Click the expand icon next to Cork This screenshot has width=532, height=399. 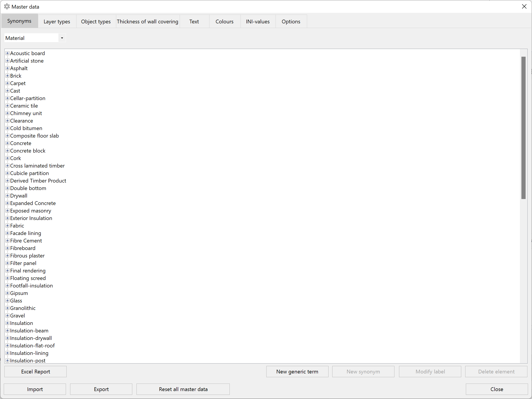pyautogui.click(x=7, y=158)
